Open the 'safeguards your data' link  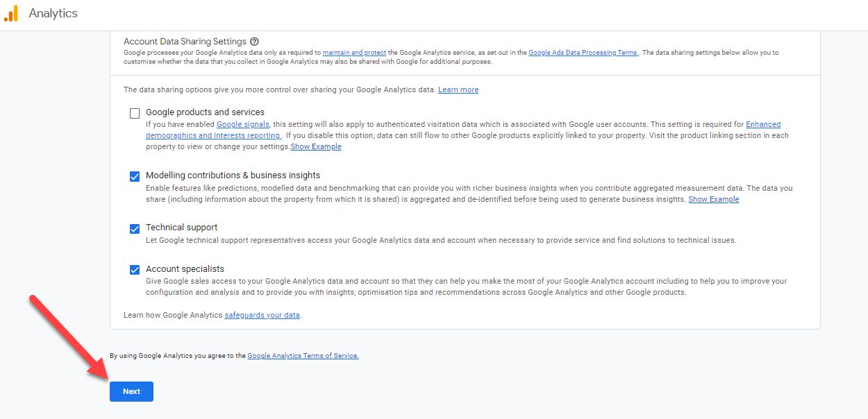pos(262,315)
